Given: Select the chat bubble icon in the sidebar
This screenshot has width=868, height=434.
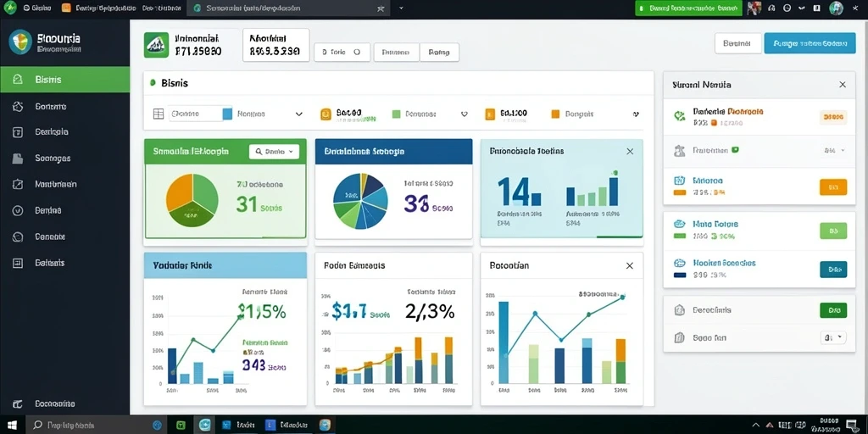Looking at the screenshot, I should click(x=17, y=237).
